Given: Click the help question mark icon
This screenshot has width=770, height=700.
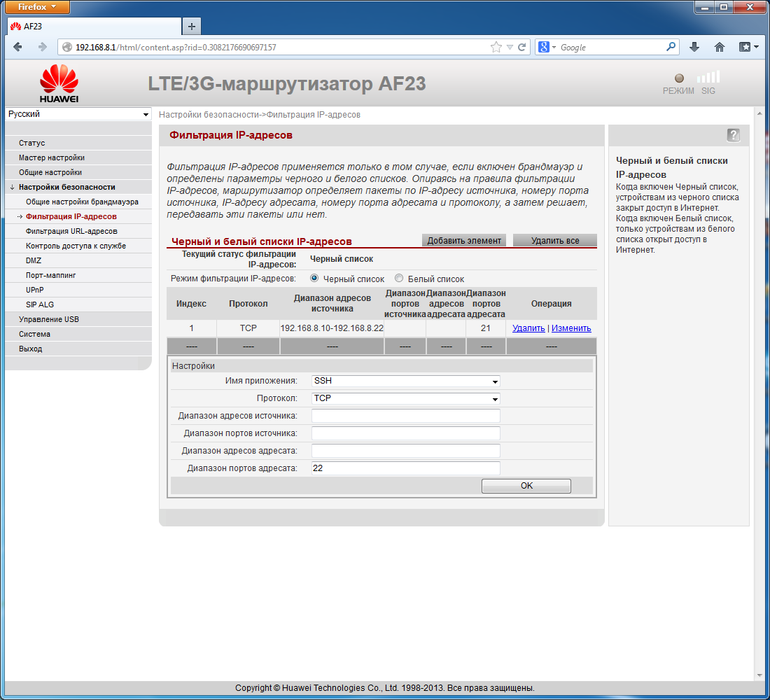Looking at the screenshot, I should tap(733, 135).
